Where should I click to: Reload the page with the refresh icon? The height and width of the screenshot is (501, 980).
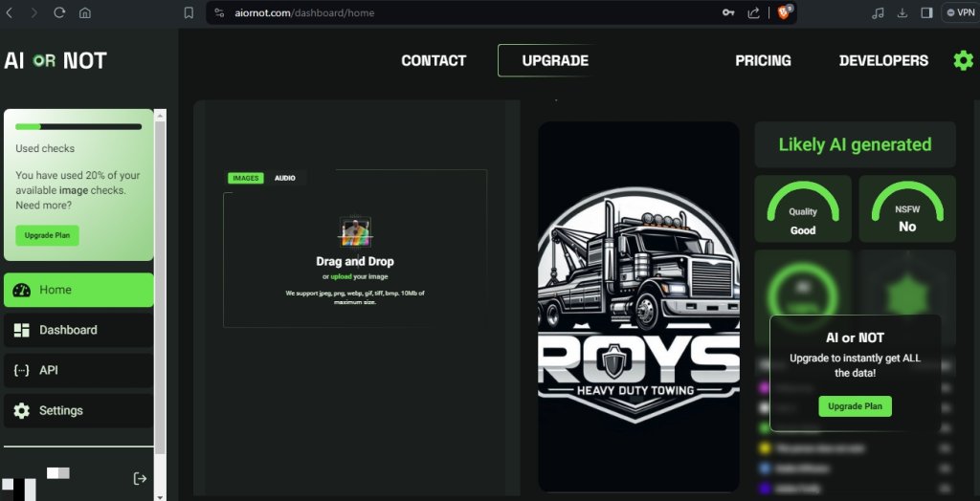point(59,12)
